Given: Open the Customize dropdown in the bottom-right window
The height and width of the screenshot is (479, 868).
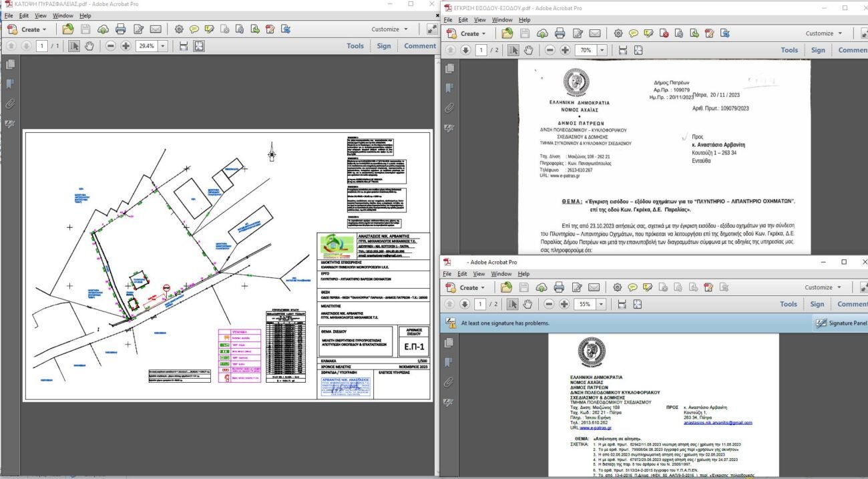Looking at the screenshot, I should coord(823,287).
